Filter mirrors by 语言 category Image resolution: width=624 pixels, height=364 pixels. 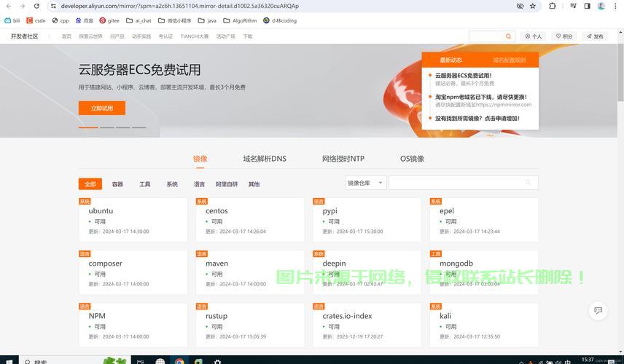pyautogui.click(x=199, y=184)
